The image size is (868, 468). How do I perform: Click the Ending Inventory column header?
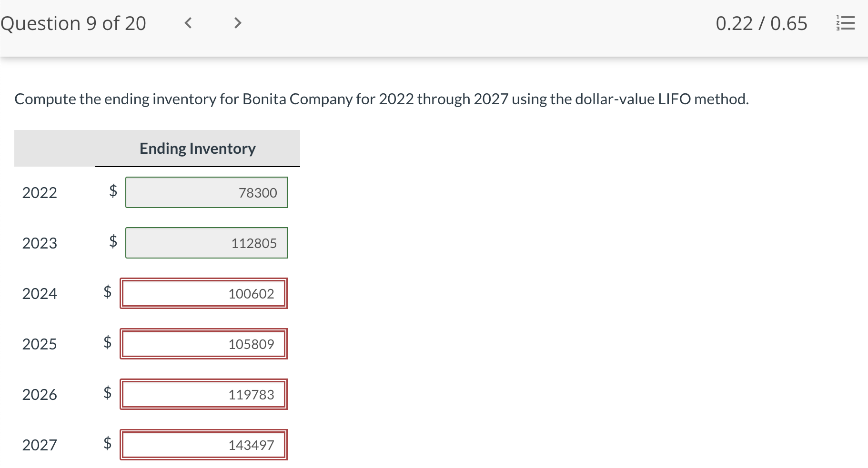pyautogui.click(x=198, y=149)
